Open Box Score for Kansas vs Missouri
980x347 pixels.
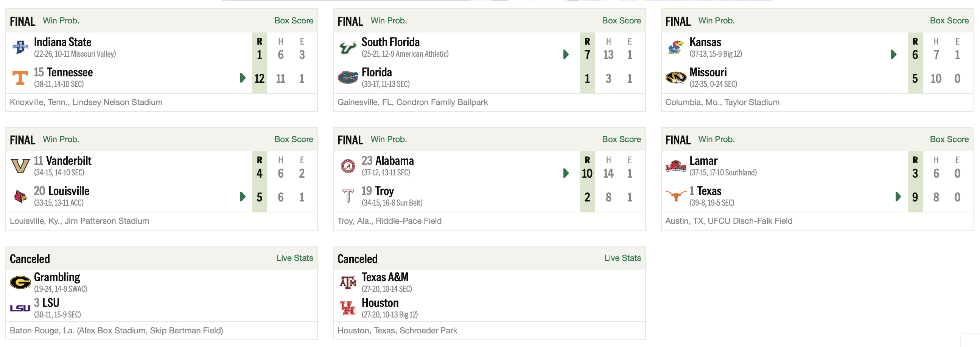pyautogui.click(x=949, y=20)
